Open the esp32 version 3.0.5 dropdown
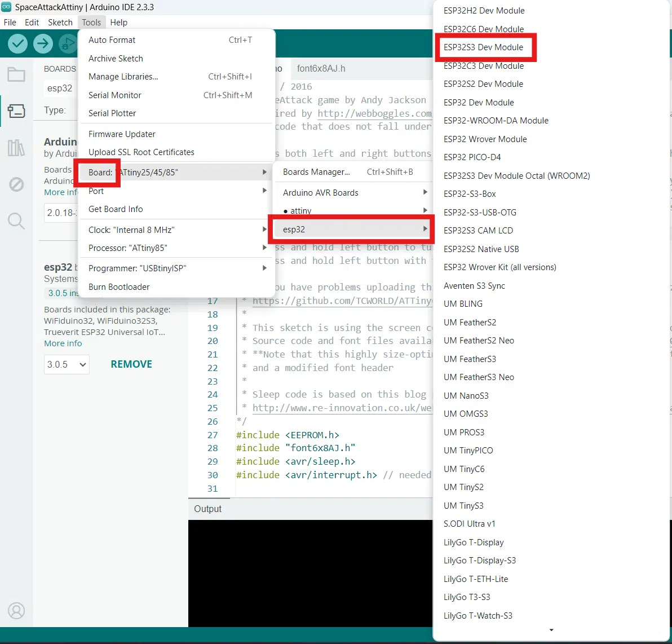The height and width of the screenshot is (644, 672). [x=67, y=364]
